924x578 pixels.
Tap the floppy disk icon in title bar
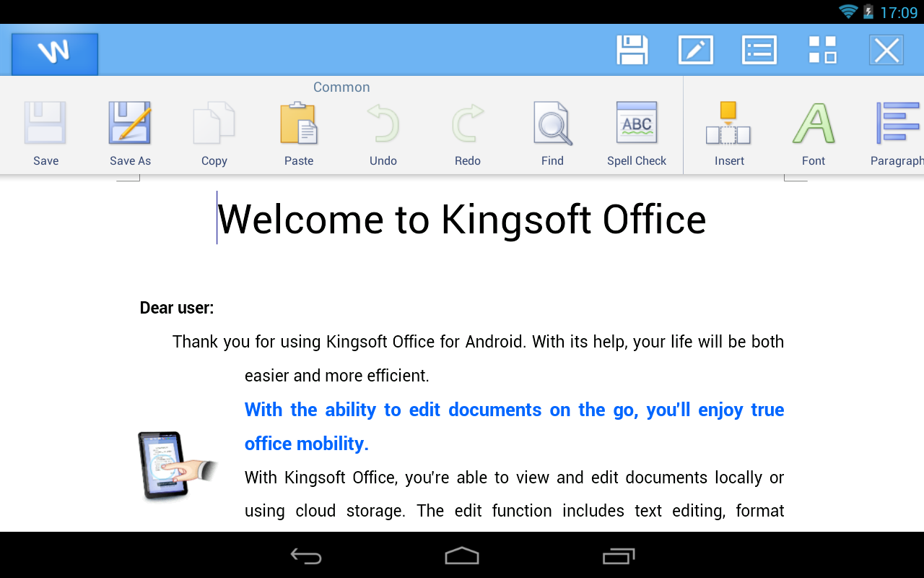click(x=632, y=51)
